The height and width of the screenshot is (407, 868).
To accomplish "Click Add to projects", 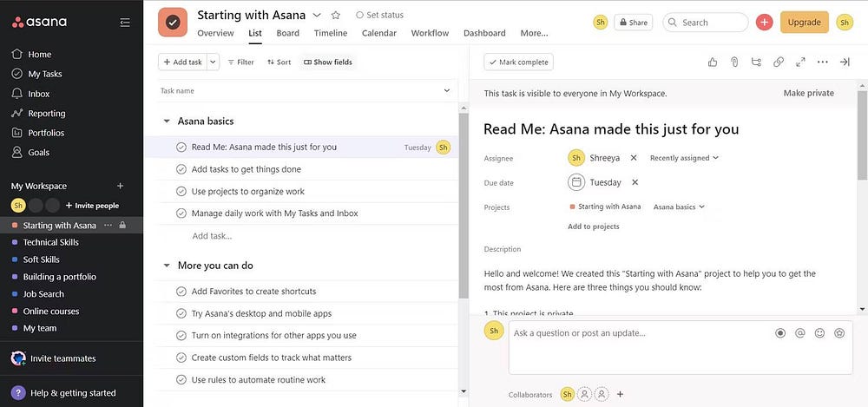I will (x=594, y=226).
